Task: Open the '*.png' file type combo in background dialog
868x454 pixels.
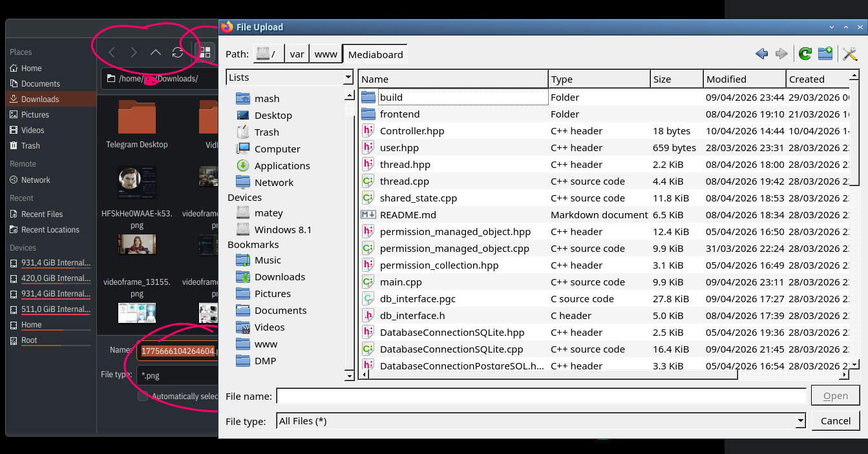Action: pos(178,375)
